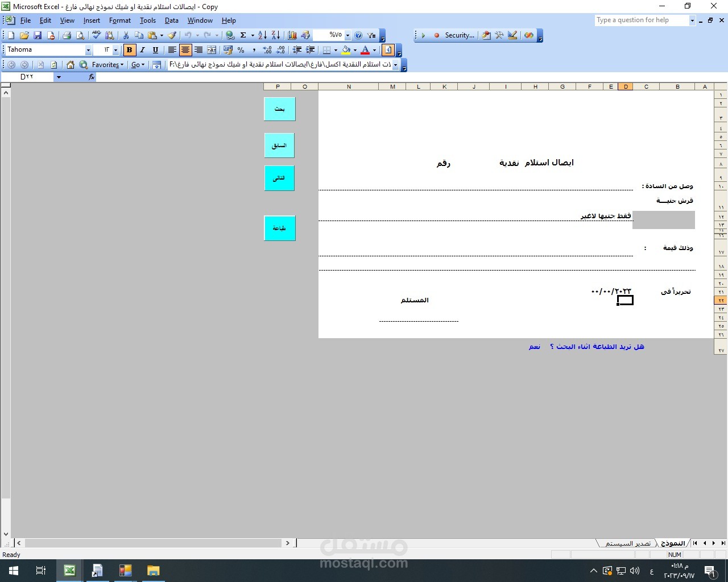
Task: Click the Search the Web globe icon
Action: pos(84,65)
